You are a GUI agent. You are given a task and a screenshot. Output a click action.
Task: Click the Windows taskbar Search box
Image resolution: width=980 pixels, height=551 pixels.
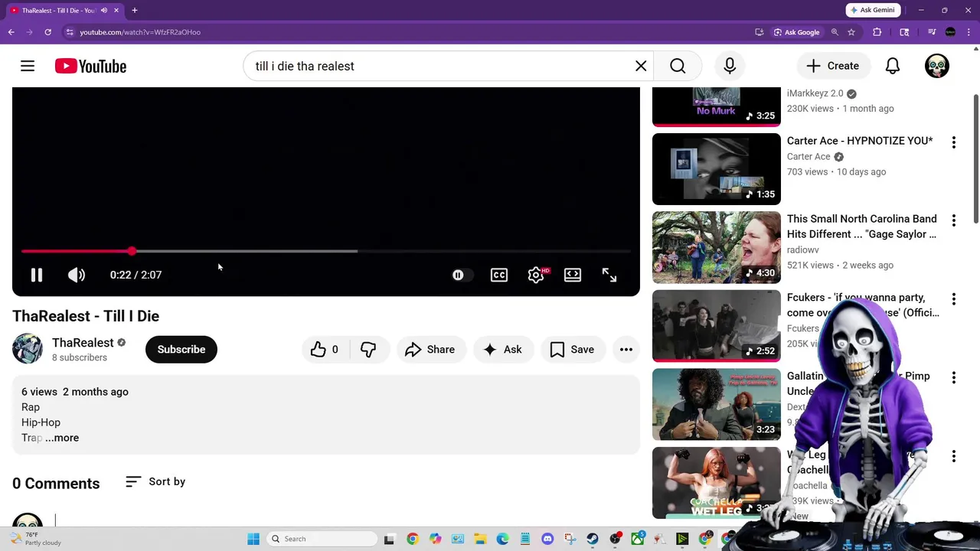point(322,539)
